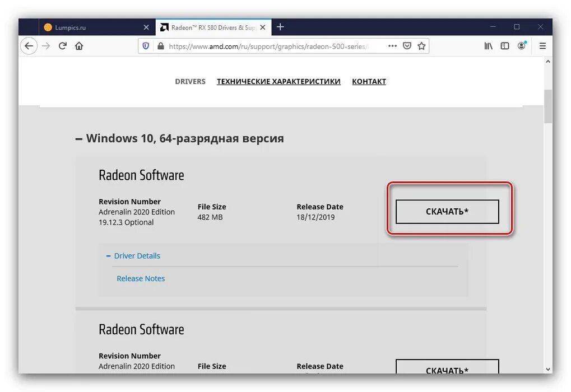The width and height of the screenshot is (571, 392).
Task: Switch to the Lumpics.ru tab
Action: coord(98,27)
